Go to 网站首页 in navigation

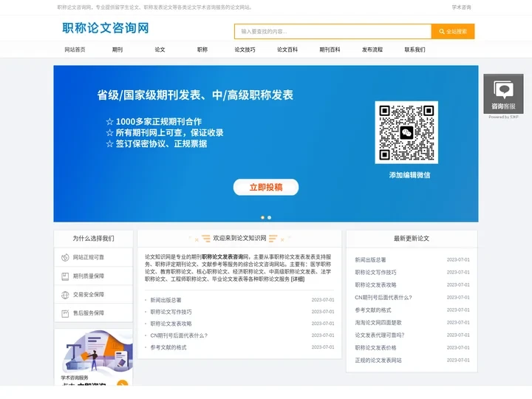click(75, 50)
